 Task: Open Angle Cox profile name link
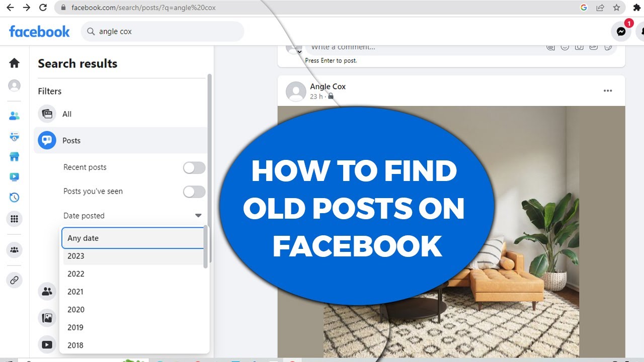tap(328, 86)
